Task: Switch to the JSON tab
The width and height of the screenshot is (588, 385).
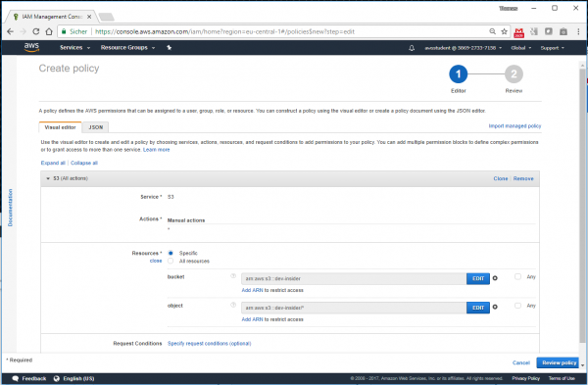Action: (96, 127)
